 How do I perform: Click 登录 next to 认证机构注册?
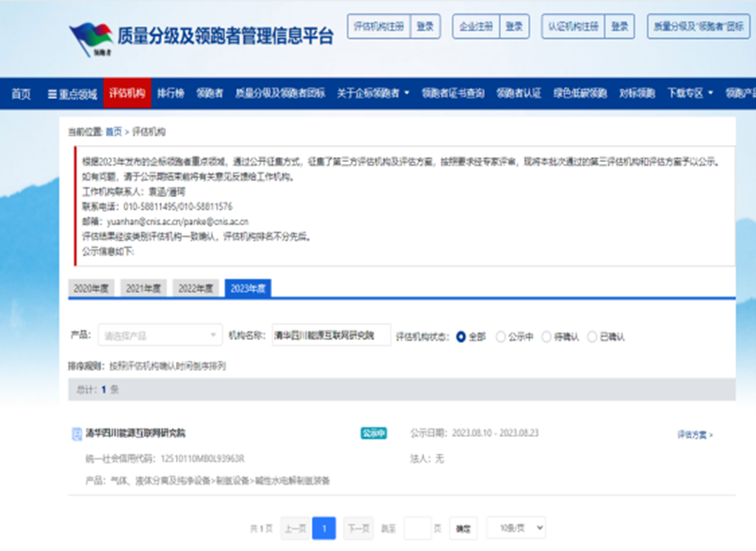point(619,26)
